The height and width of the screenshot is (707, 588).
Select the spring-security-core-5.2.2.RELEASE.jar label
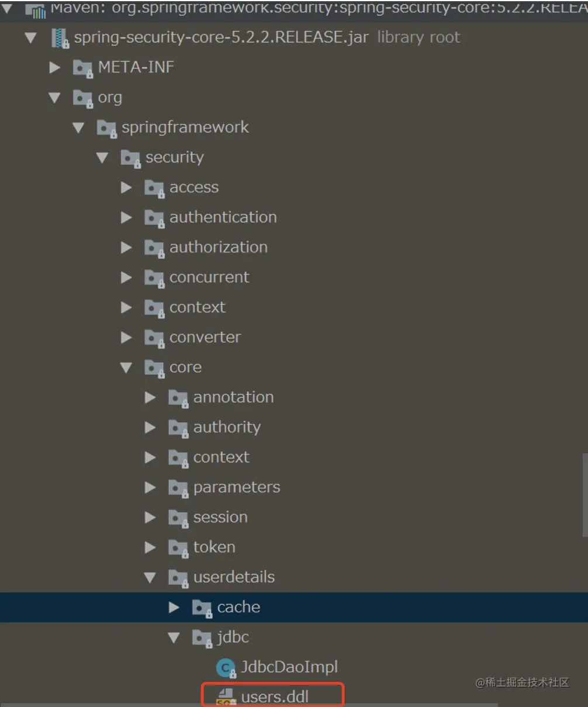[x=221, y=37]
